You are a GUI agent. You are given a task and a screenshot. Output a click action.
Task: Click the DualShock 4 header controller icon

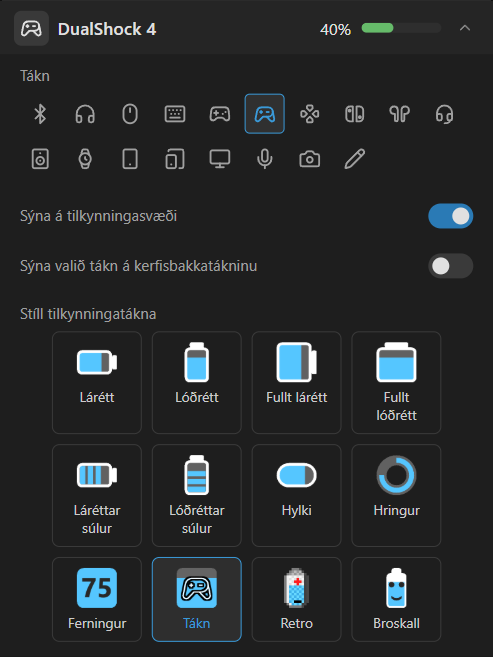pyautogui.click(x=31, y=28)
